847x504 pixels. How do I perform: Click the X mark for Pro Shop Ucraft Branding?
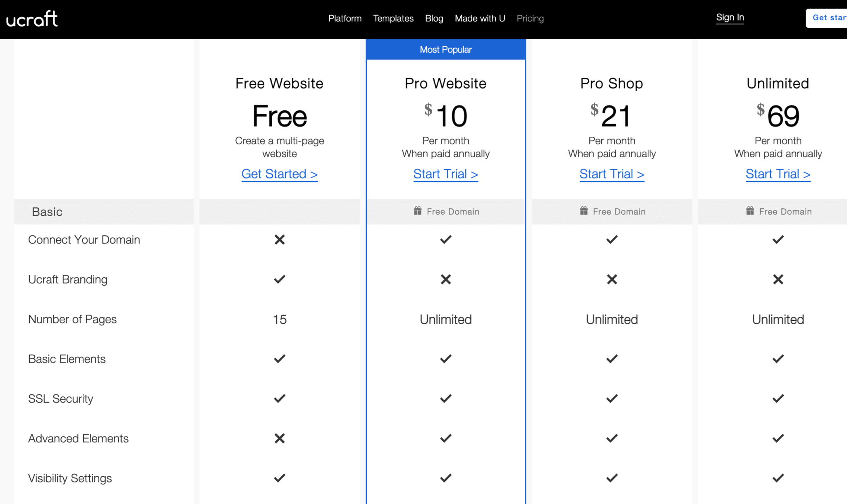click(612, 279)
